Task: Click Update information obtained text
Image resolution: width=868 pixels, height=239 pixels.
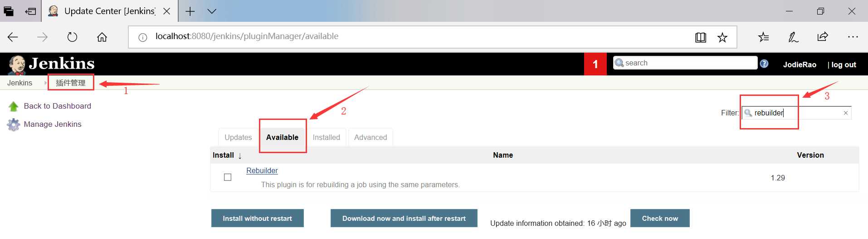Action: tap(558, 223)
